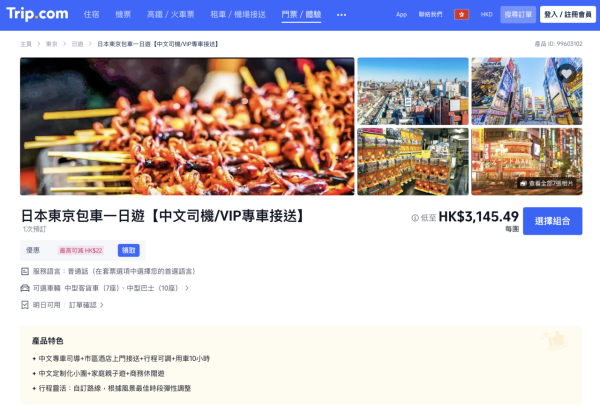Image resolution: width=600 pixels, height=414 pixels.
Task: Change region via Hong Kong flag icon
Action: pyautogui.click(x=461, y=15)
